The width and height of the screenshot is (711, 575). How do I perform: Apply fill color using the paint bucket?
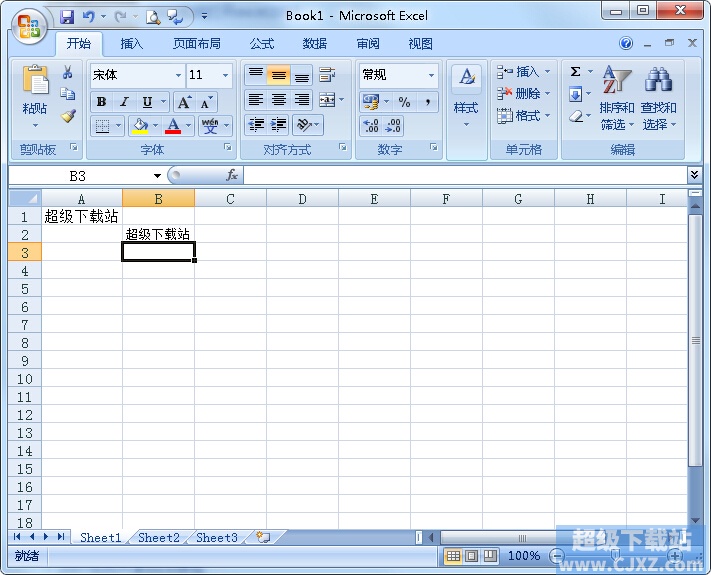pyautogui.click(x=140, y=126)
